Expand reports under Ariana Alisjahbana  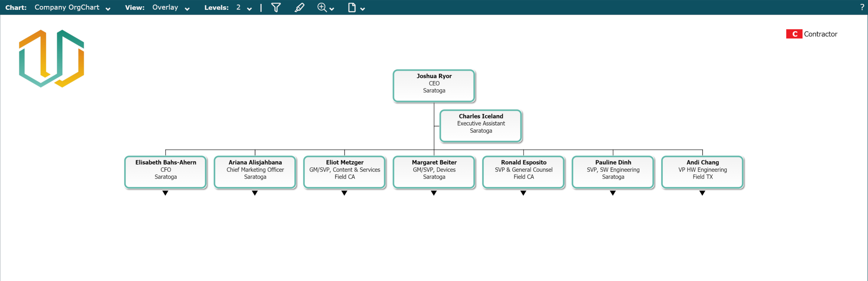pos(255,193)
